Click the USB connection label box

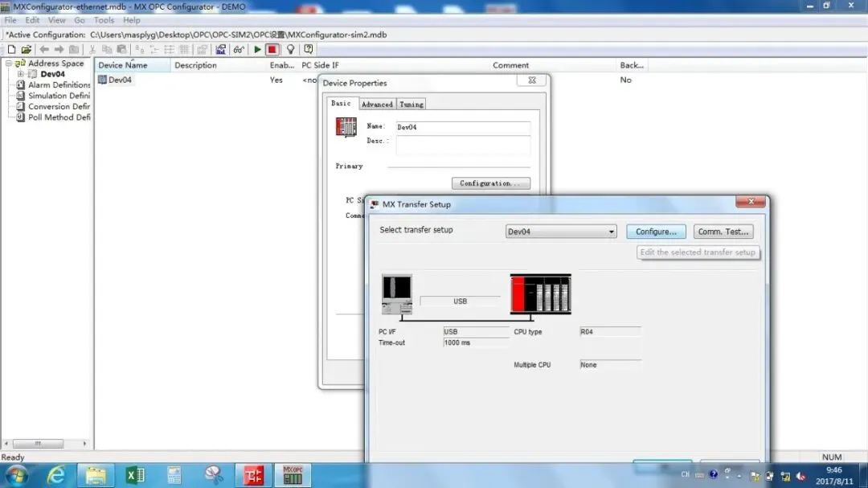click(x=460, y=301)
